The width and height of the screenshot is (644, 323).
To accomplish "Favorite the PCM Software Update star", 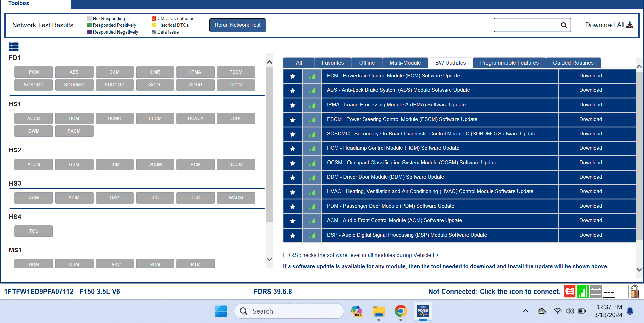I will pos(293,76).
